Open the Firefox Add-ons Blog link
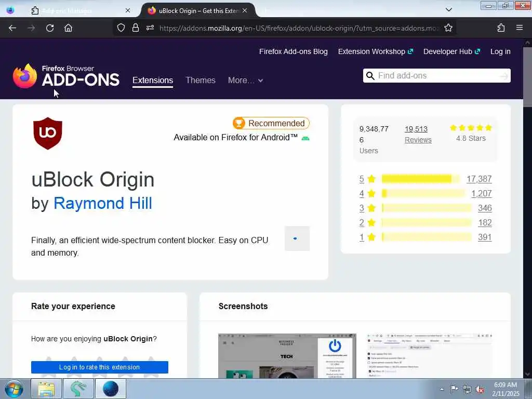Viewport: 532px width, 399px height. [294, 51]
